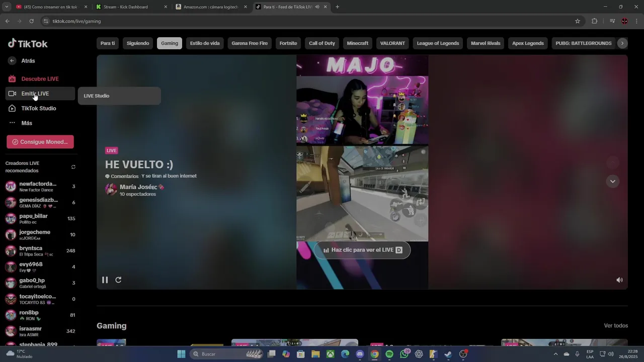Click the TikTok logo

tap(28, 43)
